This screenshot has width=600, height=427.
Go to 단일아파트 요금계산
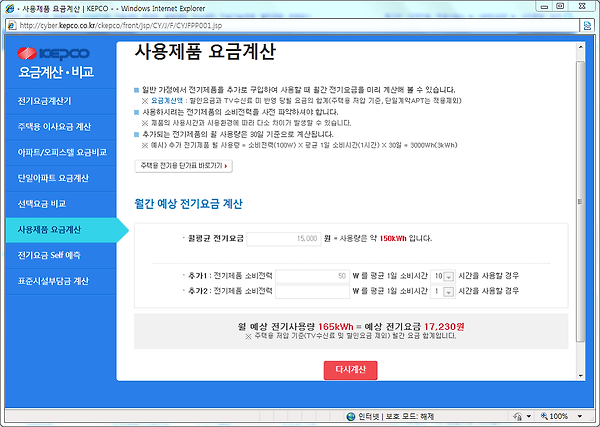tap(53, 178)
